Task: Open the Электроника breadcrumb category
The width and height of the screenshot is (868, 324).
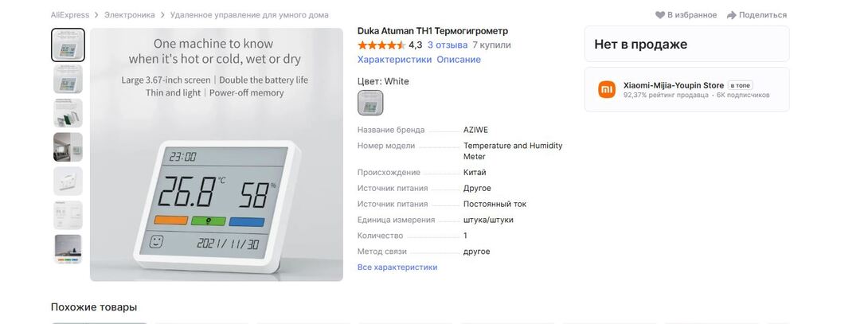Action: 130,15
